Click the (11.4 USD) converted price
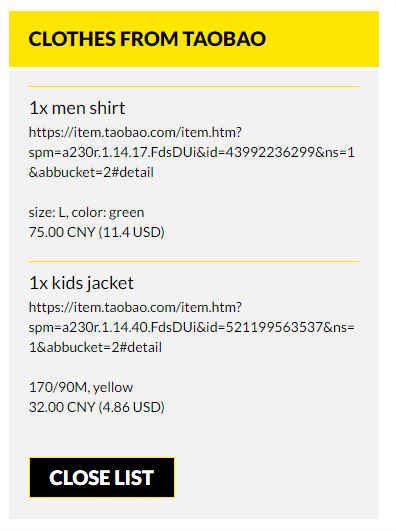This screenshot has width=396, height=531. click(x=131, y=233)
